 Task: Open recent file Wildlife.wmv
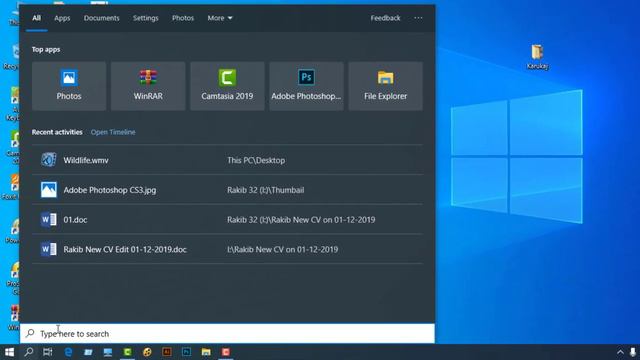227,160
